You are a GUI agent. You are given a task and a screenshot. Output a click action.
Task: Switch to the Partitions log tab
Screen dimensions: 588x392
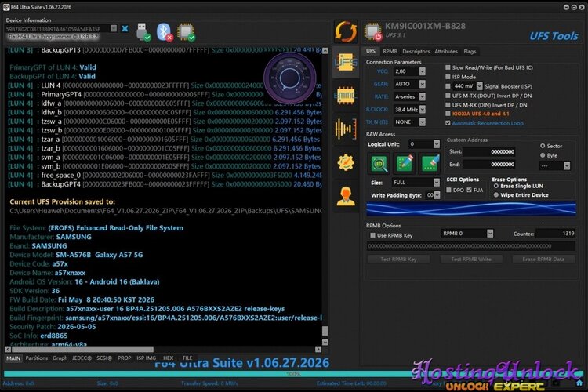click(36, 358)
